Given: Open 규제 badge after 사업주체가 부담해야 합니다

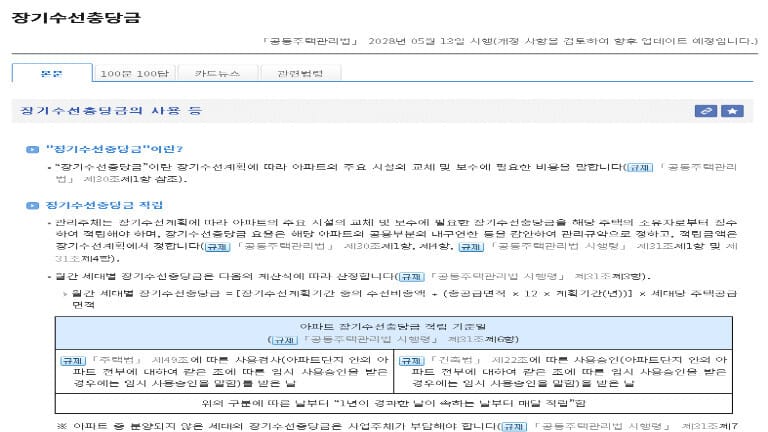Looking at the screenshot, I should [x=514, y=427].
